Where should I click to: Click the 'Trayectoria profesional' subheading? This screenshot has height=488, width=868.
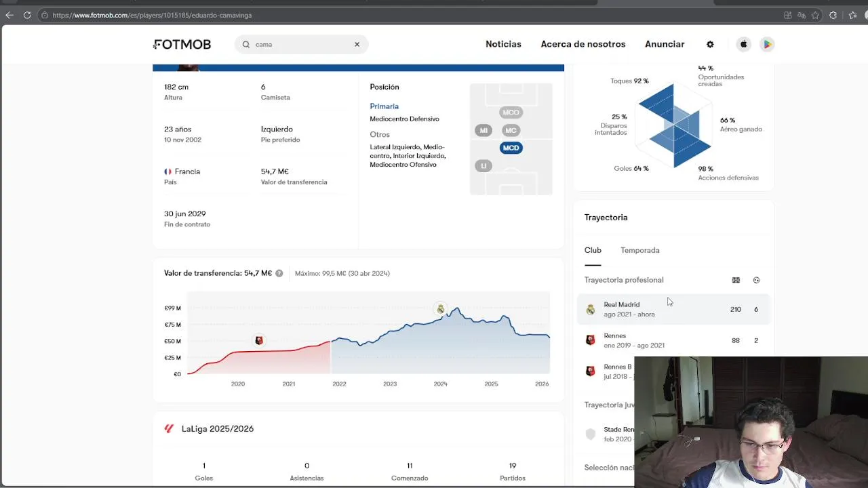click(624, 280)
